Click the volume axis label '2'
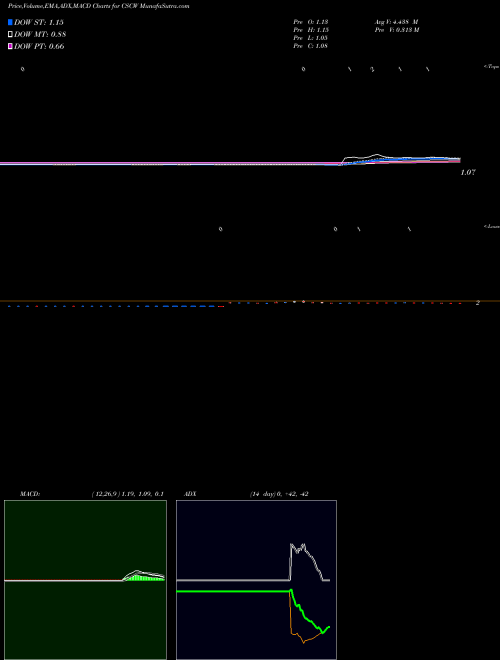The width and height of the screenshot is (500, 660). (477, 303)
